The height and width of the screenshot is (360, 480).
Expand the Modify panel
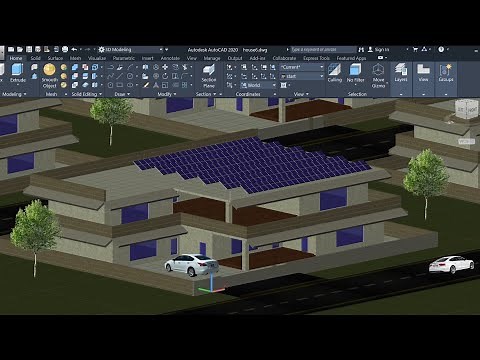coord(167,94)
